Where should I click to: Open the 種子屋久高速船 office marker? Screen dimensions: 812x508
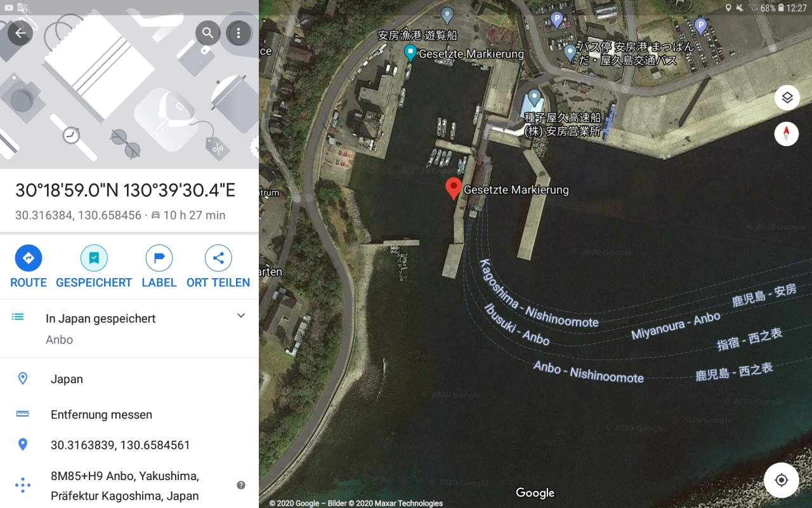point(534,98)
